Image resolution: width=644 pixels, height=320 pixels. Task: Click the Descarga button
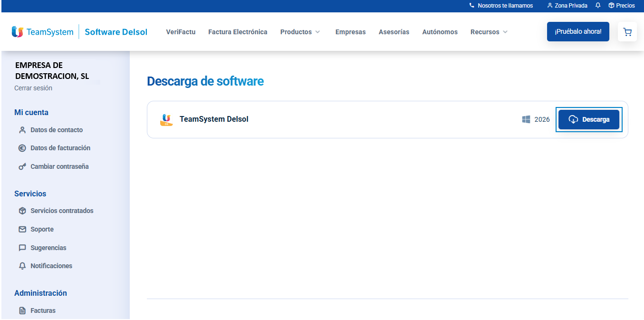click(x=589, y=119)
